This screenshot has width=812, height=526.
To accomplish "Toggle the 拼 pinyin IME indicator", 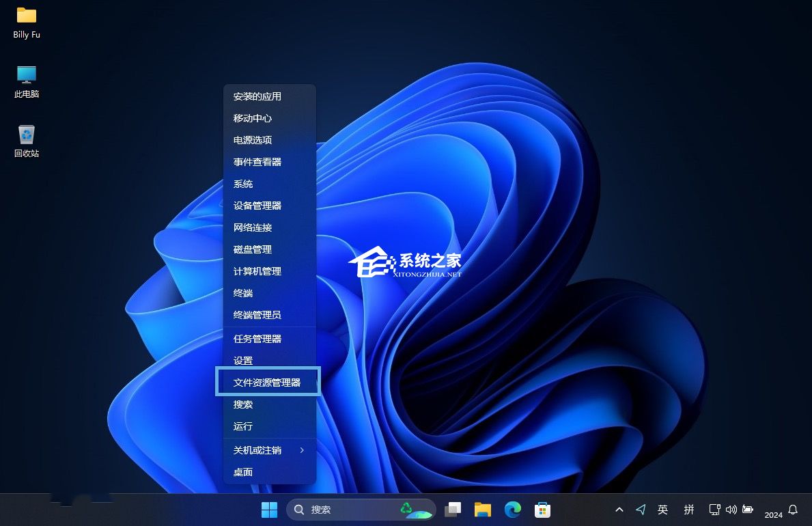I will pyautogui.click(x=689, y=510).
